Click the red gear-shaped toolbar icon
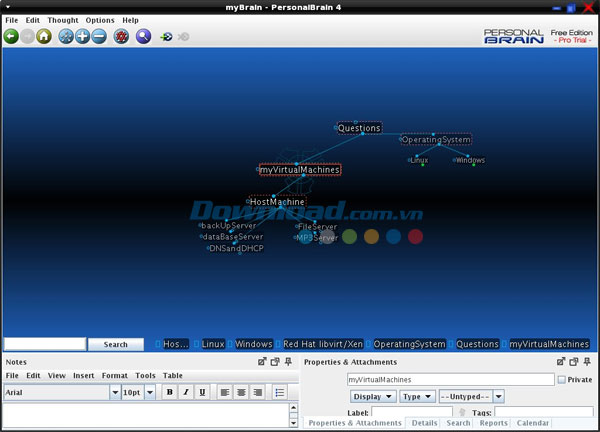The width and height of the screenshot is (600, 432). [x=121, y=37]
